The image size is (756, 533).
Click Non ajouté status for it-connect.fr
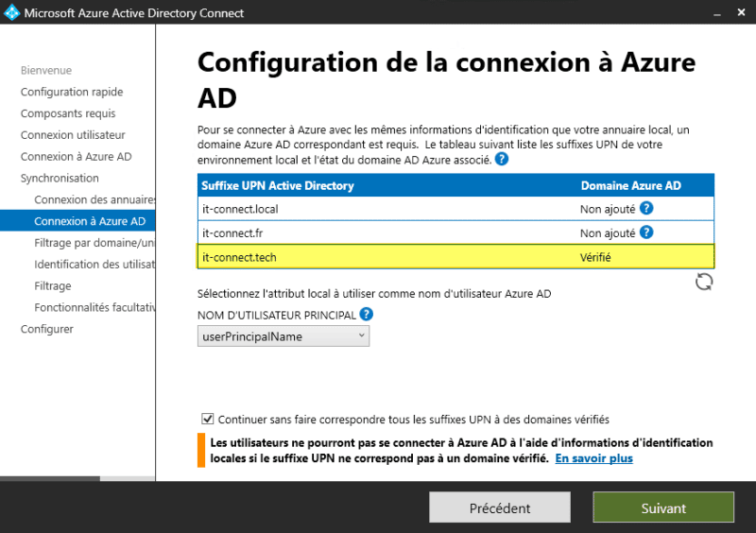608,233
